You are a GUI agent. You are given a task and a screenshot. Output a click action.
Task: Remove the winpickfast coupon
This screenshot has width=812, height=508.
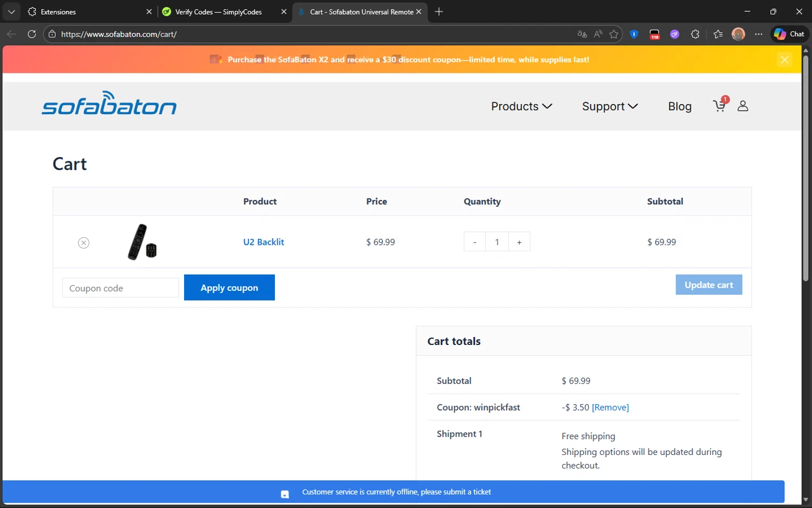[x=610, y=407]
